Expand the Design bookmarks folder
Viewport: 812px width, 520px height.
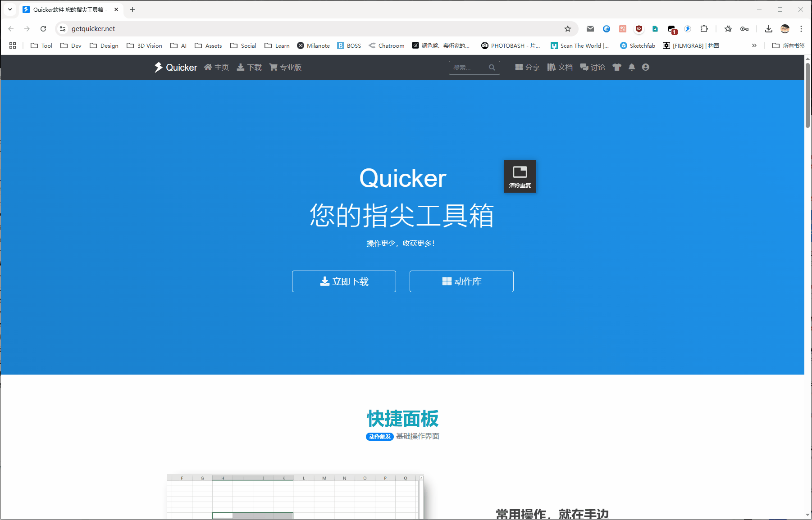104,45
